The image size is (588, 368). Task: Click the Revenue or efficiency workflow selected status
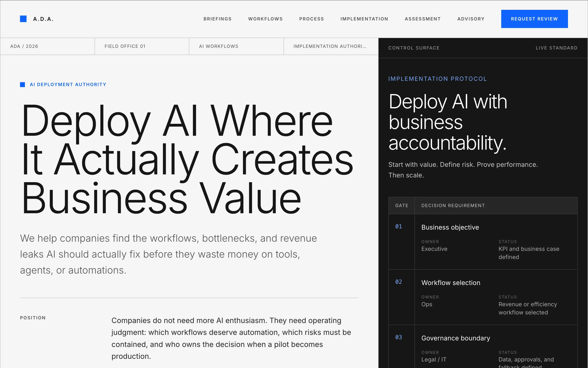pyautogui.click(x=528, y=308)
